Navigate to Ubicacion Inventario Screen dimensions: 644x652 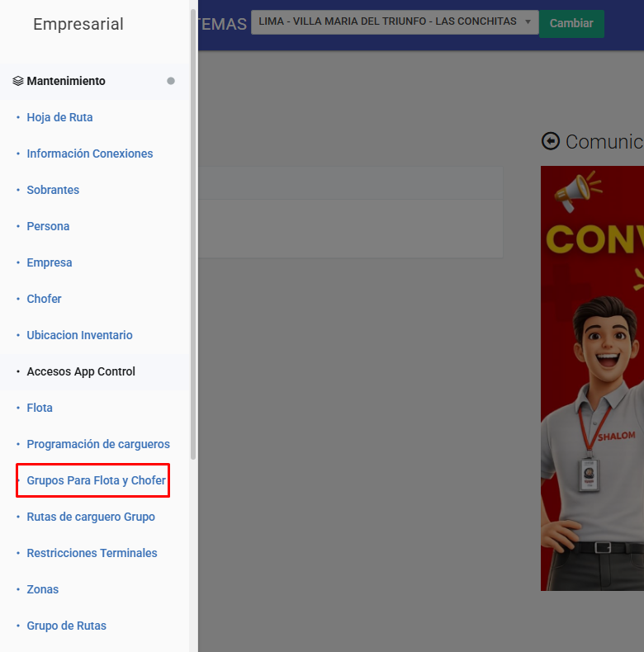79,335
